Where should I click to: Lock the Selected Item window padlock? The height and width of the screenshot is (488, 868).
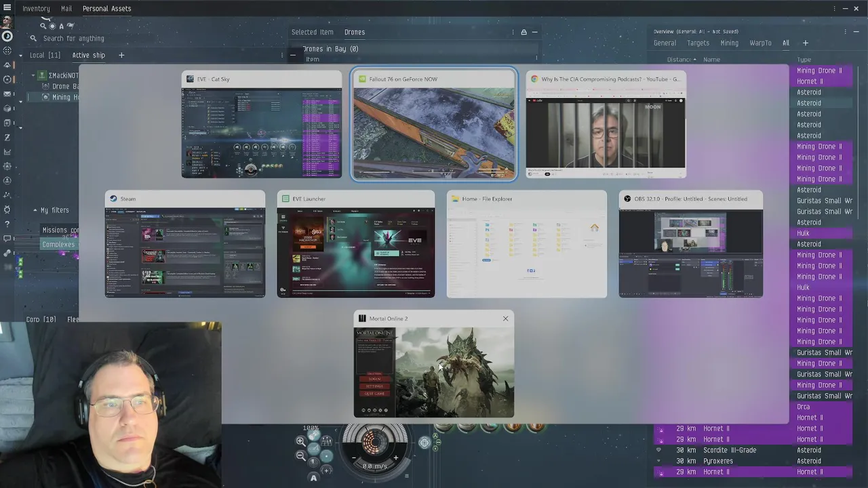[524, 32]
